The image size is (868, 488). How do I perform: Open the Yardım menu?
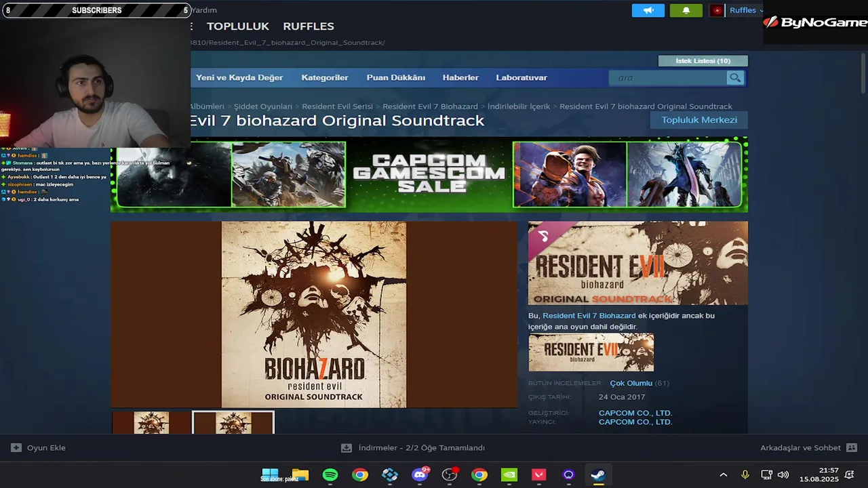click(204, 10)
